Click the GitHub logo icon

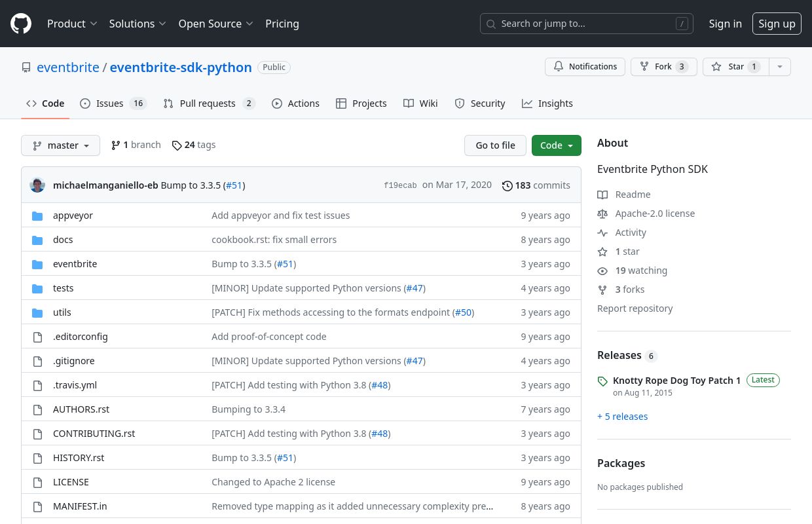coord(21,24)
